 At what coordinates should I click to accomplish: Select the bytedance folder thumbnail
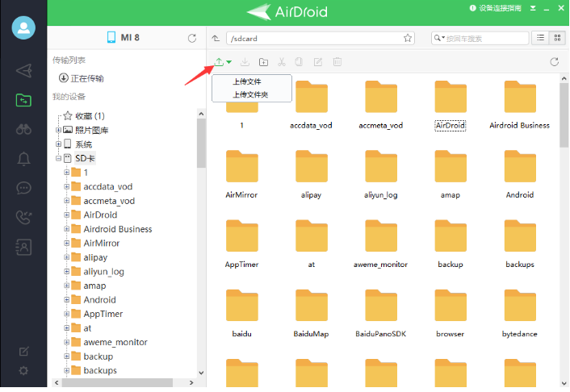coord(520,314)
